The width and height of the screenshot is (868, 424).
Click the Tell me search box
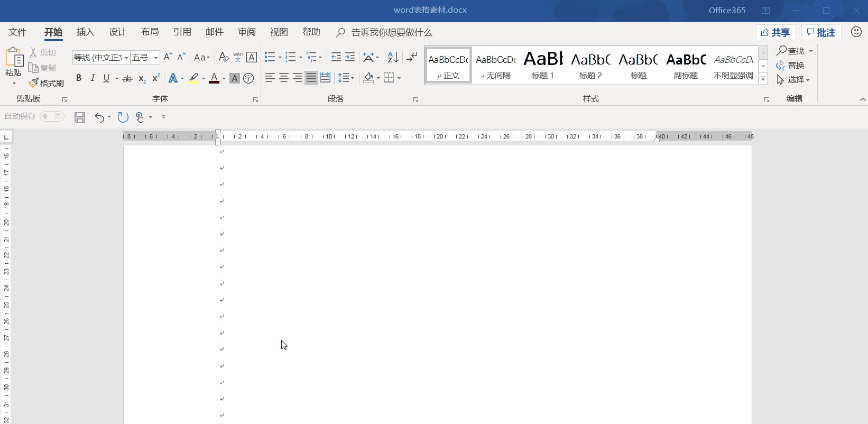(391, 33)
